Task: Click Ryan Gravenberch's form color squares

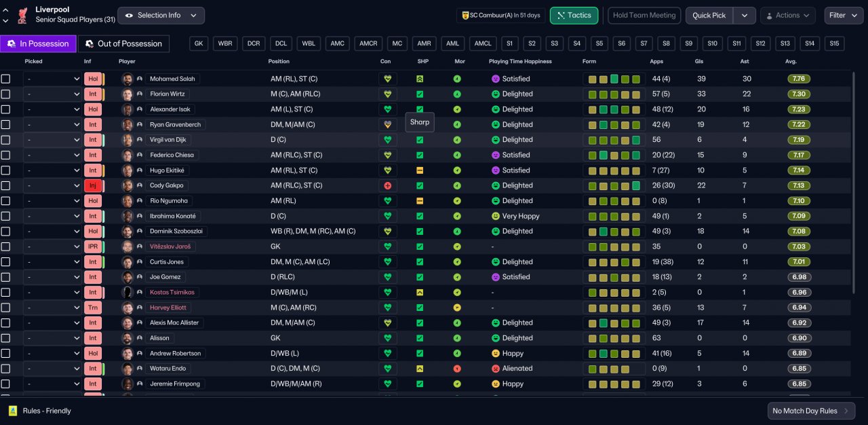Action: tap(614, 124)
